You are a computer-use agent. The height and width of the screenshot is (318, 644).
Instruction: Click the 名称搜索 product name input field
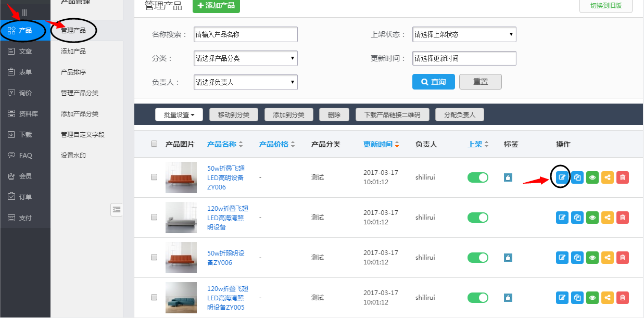pos(245,34)
